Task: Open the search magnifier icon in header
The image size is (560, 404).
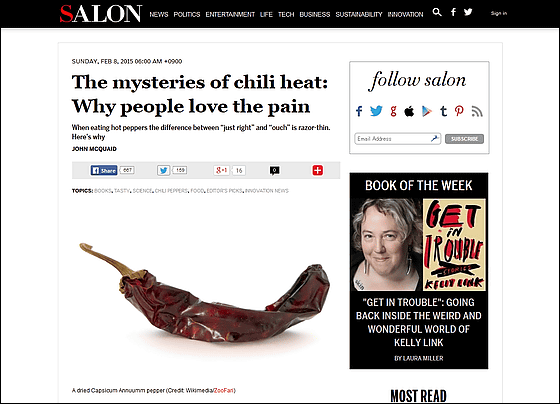Action: (x=437, y=13)
